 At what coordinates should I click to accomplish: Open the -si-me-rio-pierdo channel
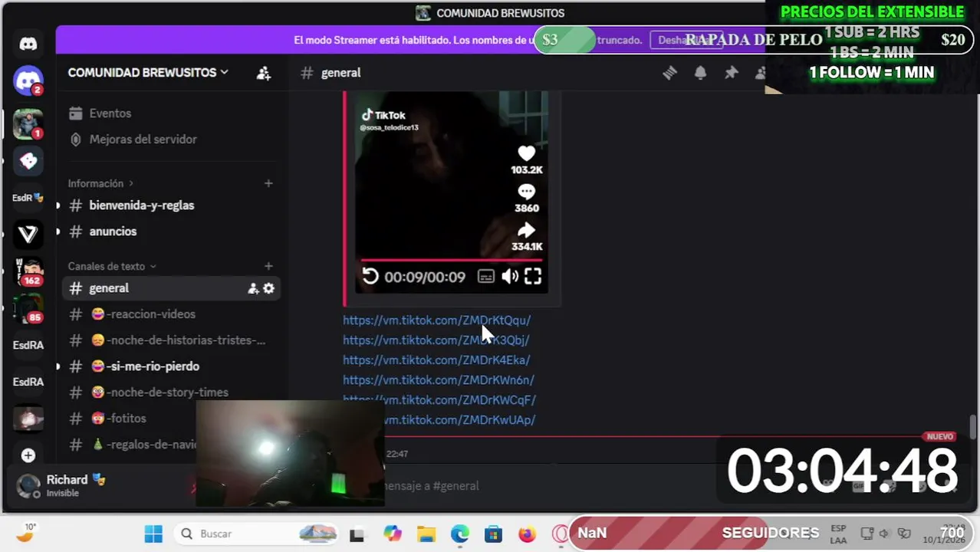coord(172,366)
